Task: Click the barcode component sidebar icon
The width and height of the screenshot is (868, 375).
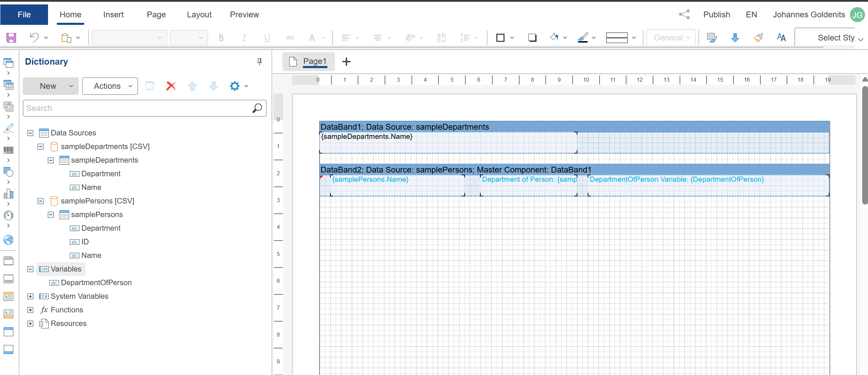Action: coord(9,150)
